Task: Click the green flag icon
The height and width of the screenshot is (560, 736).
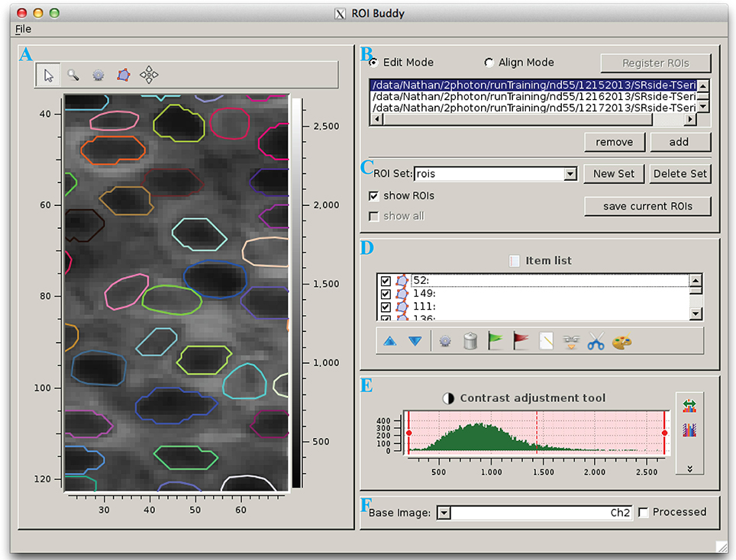Action: tap(496, 341)
